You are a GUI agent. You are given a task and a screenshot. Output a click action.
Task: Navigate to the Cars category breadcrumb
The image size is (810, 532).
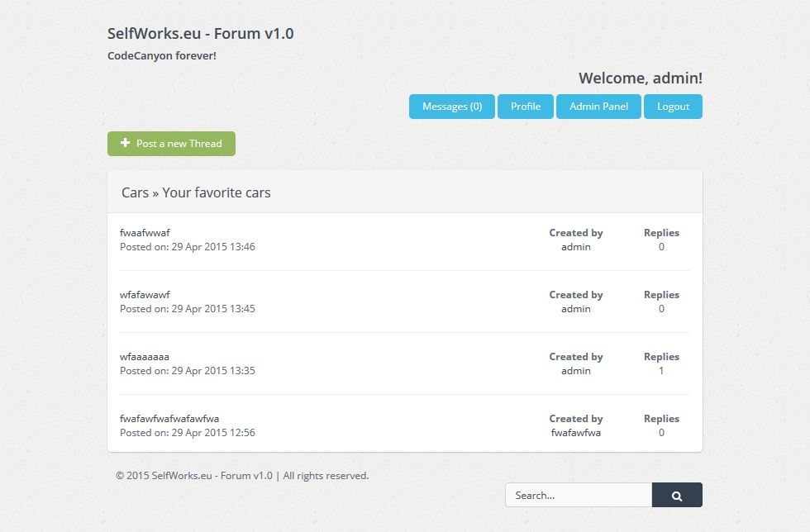135,192
